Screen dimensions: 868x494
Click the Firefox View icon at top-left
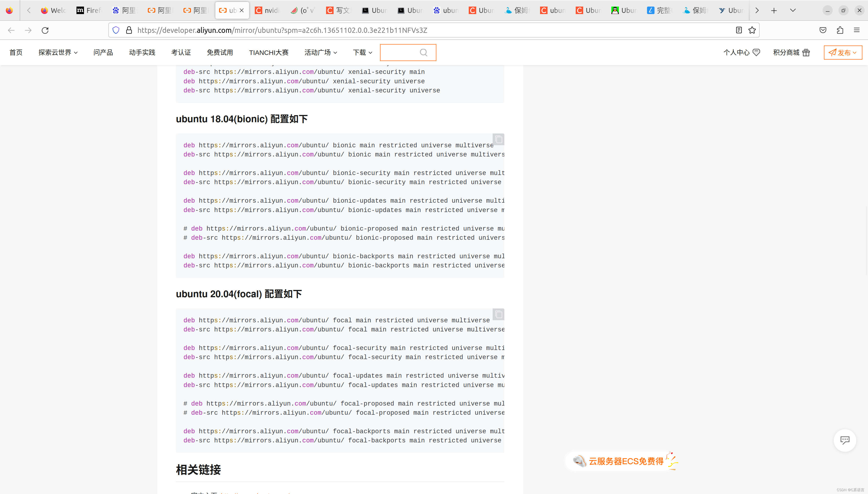10,11
